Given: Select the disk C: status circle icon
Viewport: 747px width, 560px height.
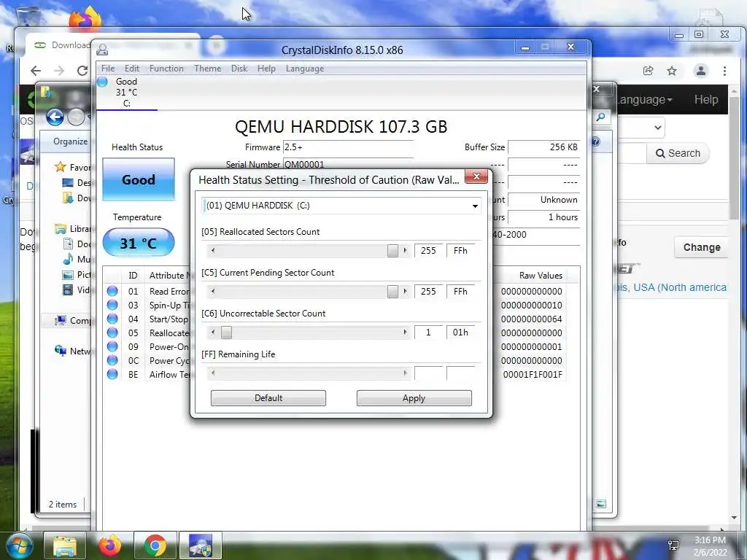Looking at the screenshot, I should point(102,82).
